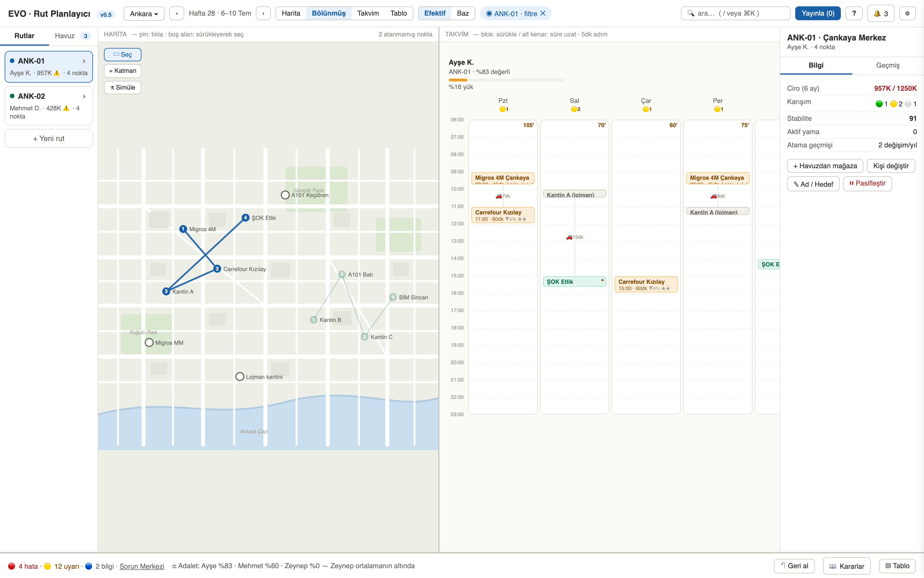Select the ANK-02 route card
The height and width of the screenshot is (578, 924).
pyautogui.click(x=49, y=106)
